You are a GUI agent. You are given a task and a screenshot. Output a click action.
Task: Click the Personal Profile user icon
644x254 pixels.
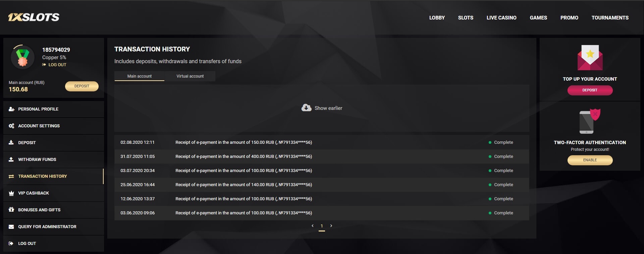click(x=11, y=109)
